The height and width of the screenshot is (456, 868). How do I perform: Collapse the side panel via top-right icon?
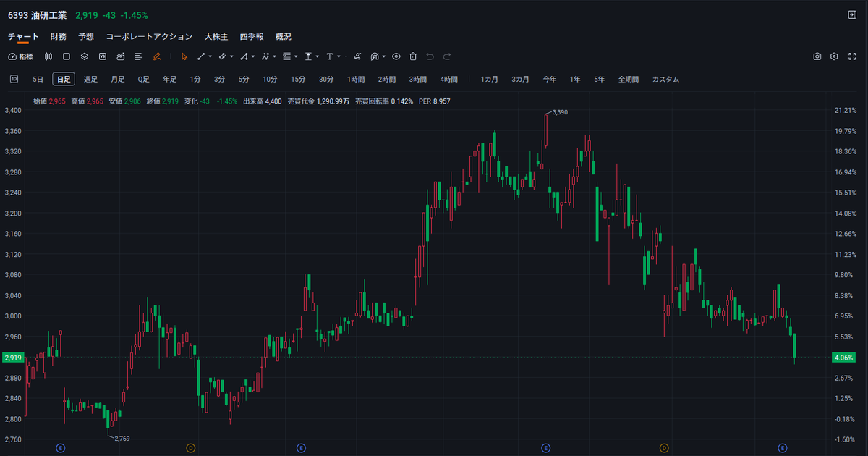(851, 15)
